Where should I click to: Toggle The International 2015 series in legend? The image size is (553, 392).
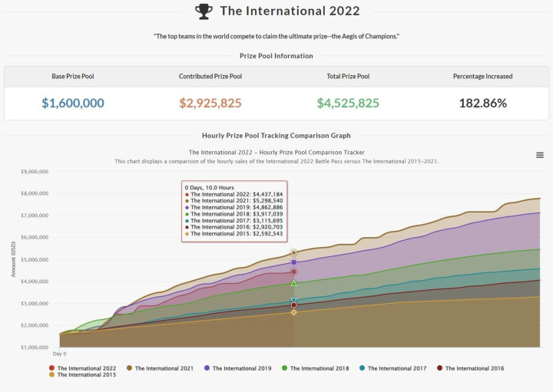82,375
